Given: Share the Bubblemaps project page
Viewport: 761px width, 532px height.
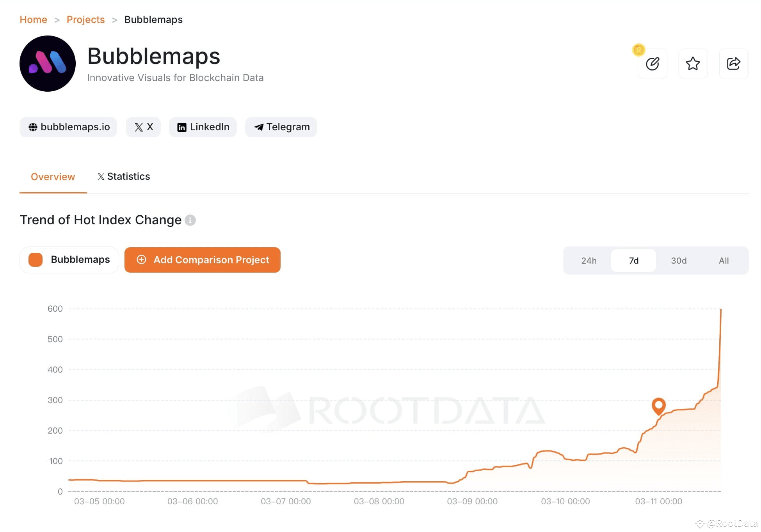Looking at the screenshot, I should click(734, 63).
